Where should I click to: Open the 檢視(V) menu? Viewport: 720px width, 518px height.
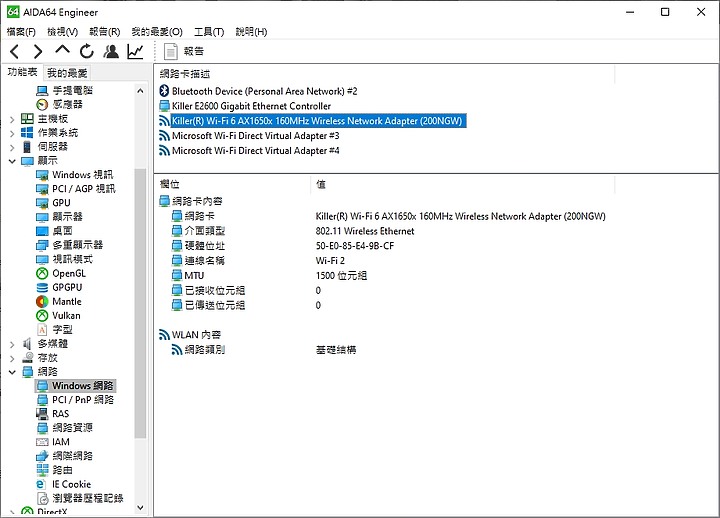(x=62, y=32)
